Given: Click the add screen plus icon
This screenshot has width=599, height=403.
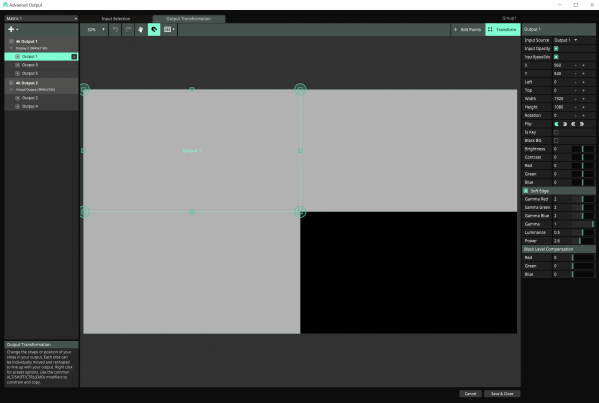Looking at the screenshot, I should click(x=11, y=29).
